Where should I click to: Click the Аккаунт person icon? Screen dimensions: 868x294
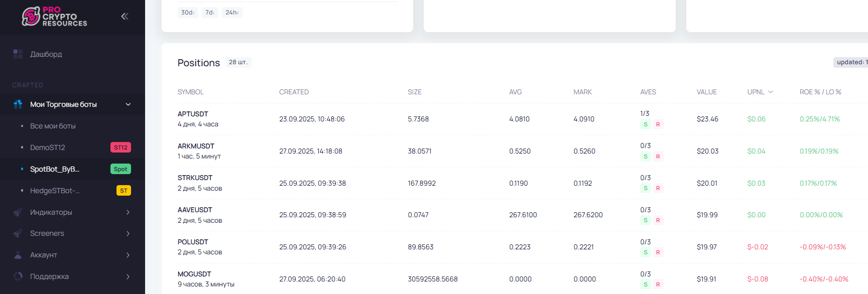[x=18, y=255]
